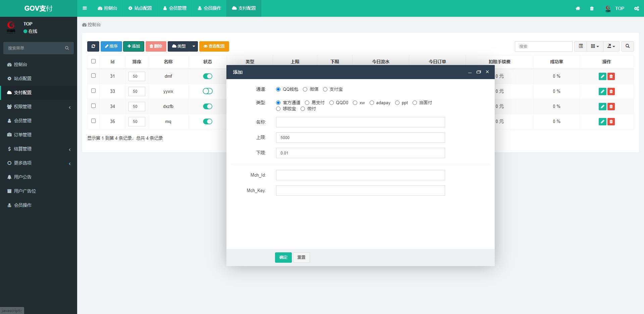Open the 类型 dropdown arrow
Screen dimensions: 644x314
point(194,46)
